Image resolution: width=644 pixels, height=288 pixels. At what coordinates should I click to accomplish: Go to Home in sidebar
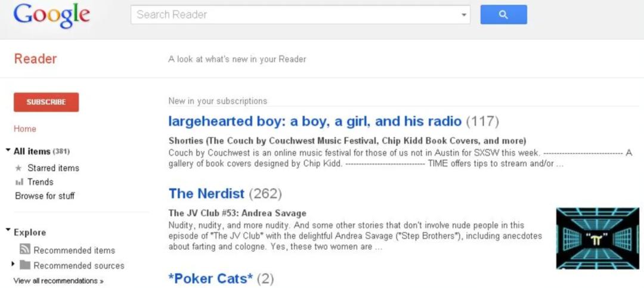tap(25, 129)
